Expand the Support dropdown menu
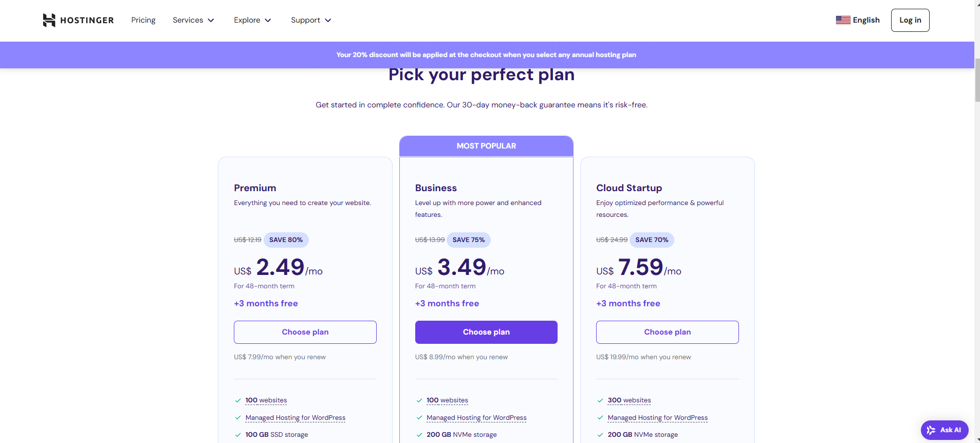980x443 pixels. (x=311, y=20)
